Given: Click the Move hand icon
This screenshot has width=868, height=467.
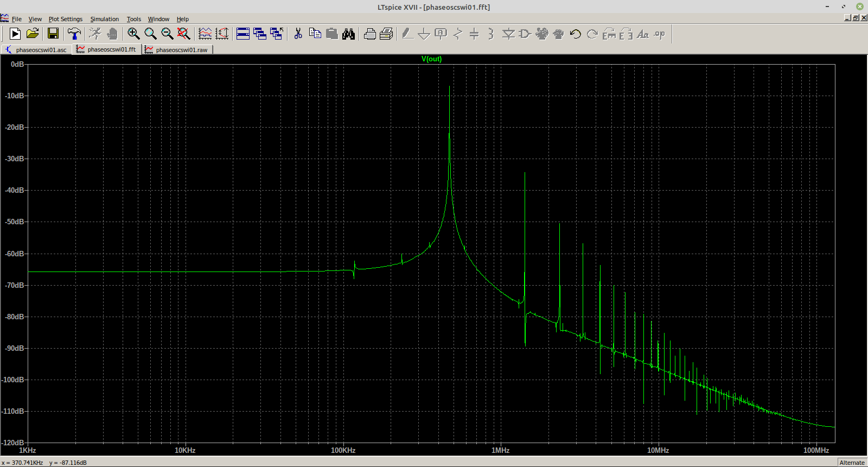Looking at the screenshot, I should [x=542, y=34].
